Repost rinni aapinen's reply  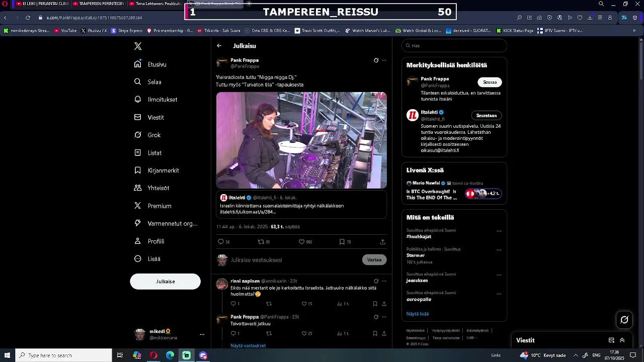point(269,304)
